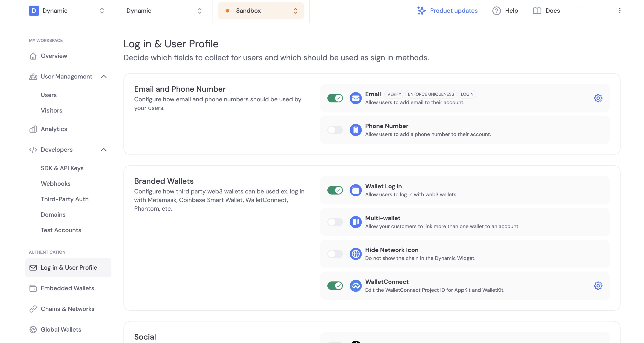The width and height of the screenshot is (644, 343).
Task: Click the blue Phone Number icon
Action: pos(356,130)
